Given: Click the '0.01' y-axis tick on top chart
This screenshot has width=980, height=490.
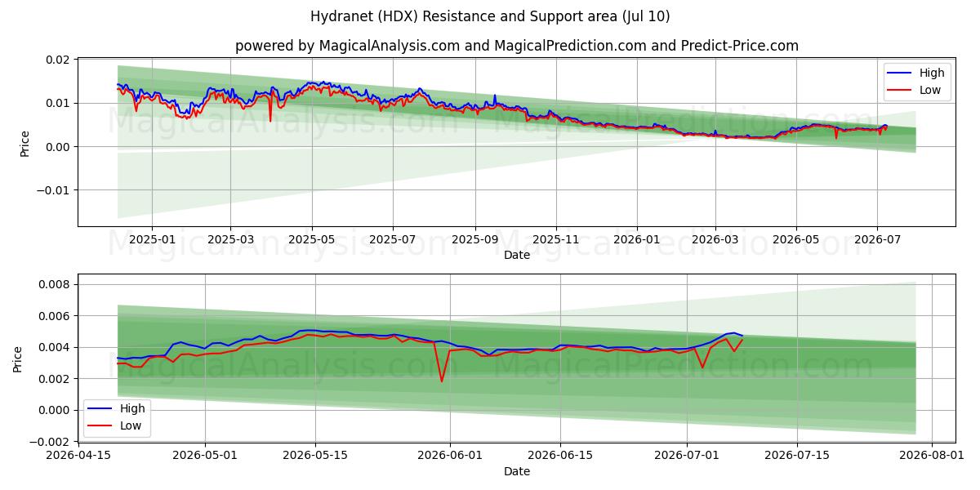Looking at the screenshot, I should point(58,103).
